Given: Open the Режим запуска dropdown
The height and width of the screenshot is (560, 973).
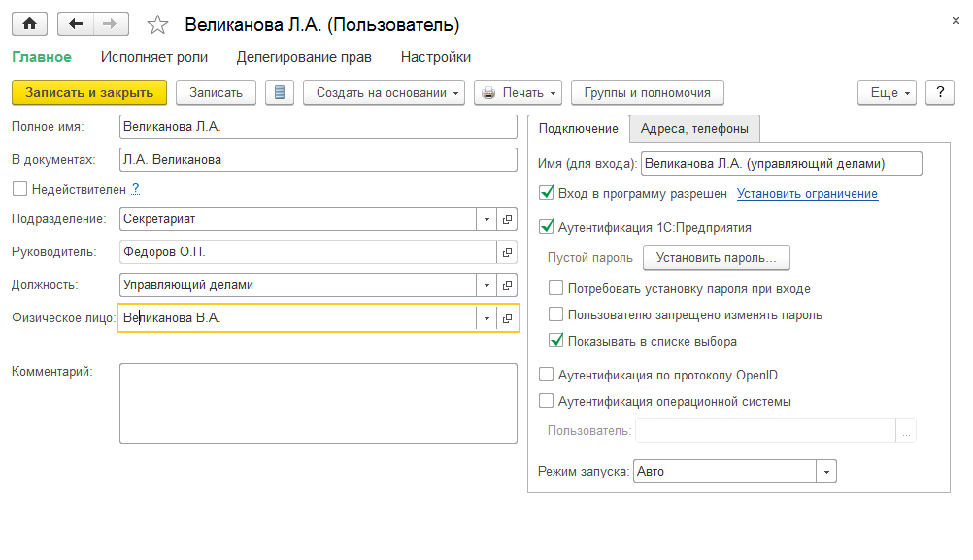Looking at the screenshot, I should (826, 472).
